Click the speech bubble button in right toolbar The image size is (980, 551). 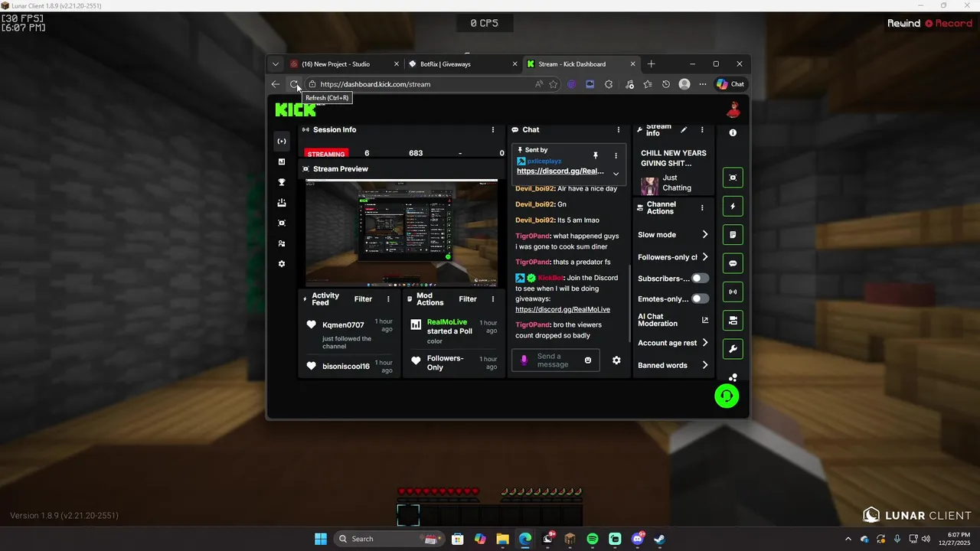733,263
